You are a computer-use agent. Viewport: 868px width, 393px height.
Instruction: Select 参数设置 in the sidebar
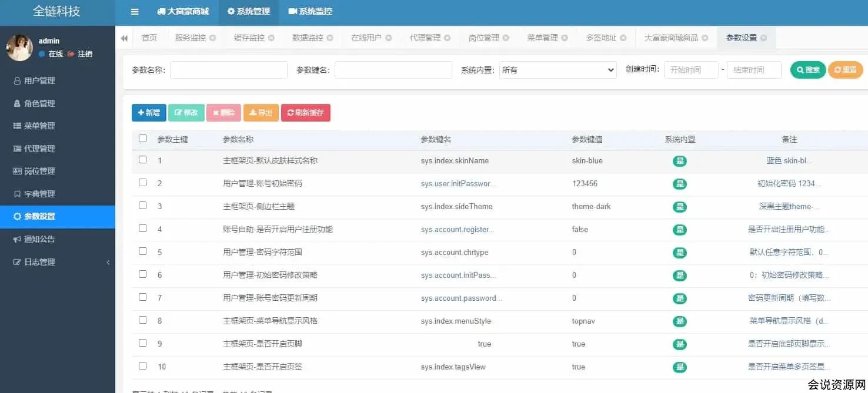coord(58,216)
